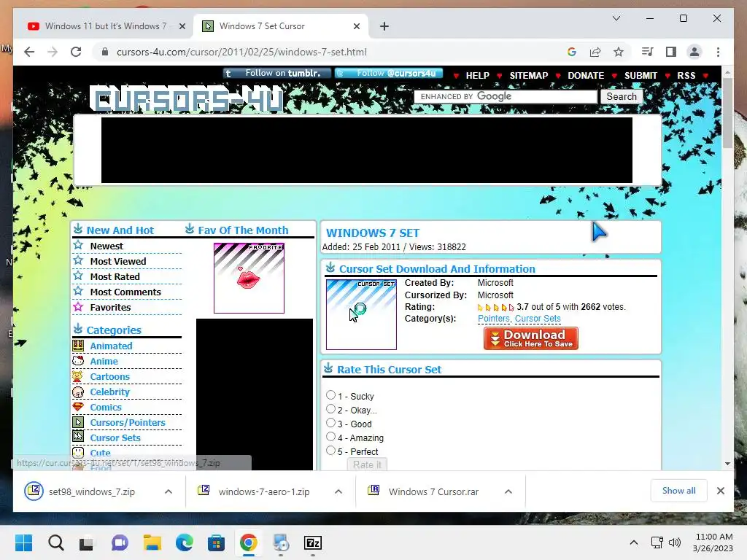747x560 pixels.
Task: Click the Windows 7 cursor set preview
Action: pyautogui.click(x=361, y=314)
